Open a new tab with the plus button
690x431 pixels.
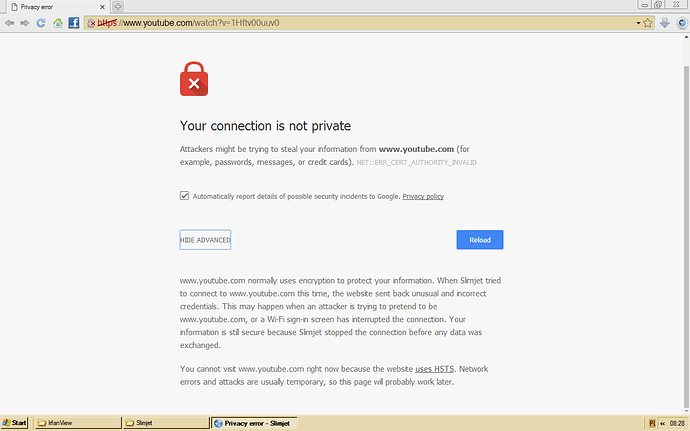pyautogui.click(x=117, y=6)
